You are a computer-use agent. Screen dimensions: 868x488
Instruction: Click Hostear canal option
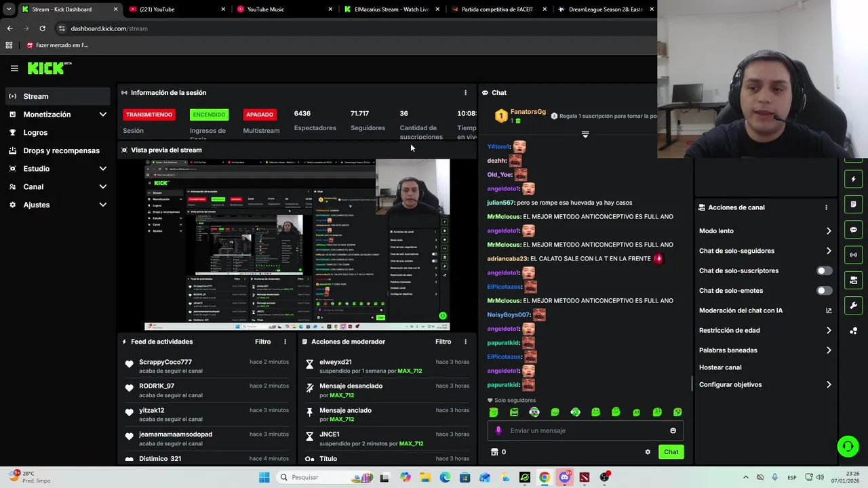tap(720, 367)
